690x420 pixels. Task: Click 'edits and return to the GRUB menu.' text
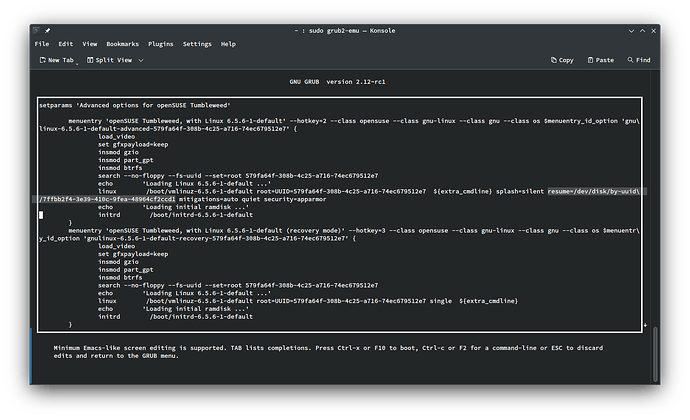click(116, 356)
